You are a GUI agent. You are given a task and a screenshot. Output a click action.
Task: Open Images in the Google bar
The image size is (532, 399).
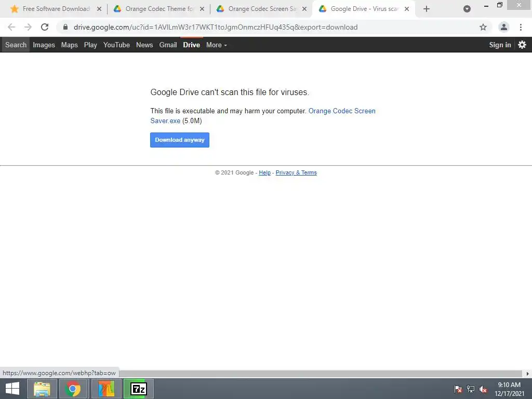[x=44, y=45]
